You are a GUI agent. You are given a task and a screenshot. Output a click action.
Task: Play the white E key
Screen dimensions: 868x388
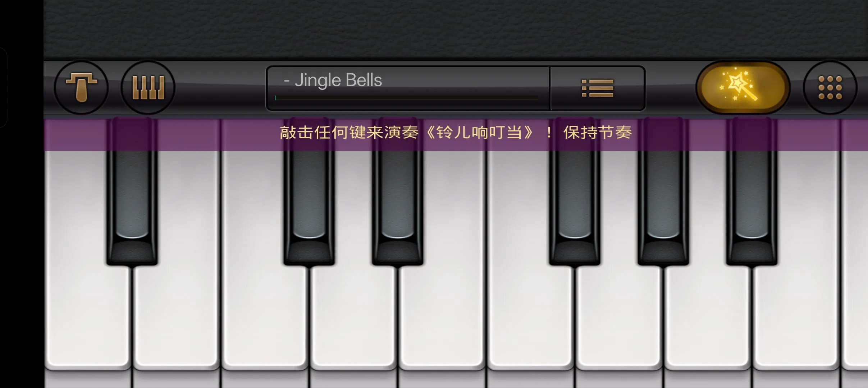pyautogui.click(x=442, y=316)
